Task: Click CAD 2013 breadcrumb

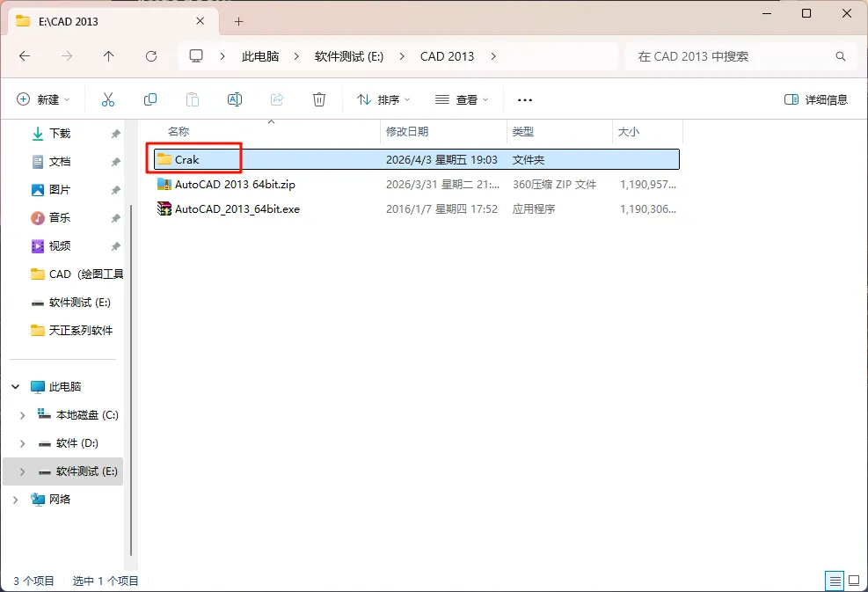Action: [447, 56]
